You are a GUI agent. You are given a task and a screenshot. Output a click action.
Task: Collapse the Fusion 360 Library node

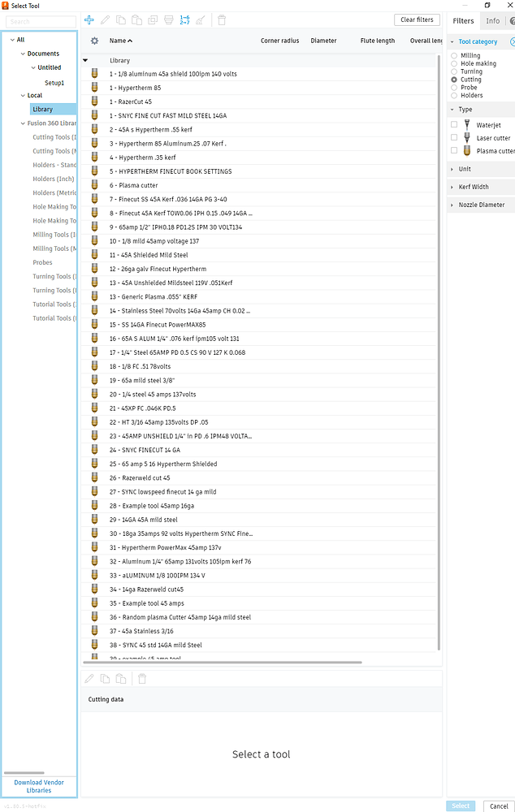(23, 123)
